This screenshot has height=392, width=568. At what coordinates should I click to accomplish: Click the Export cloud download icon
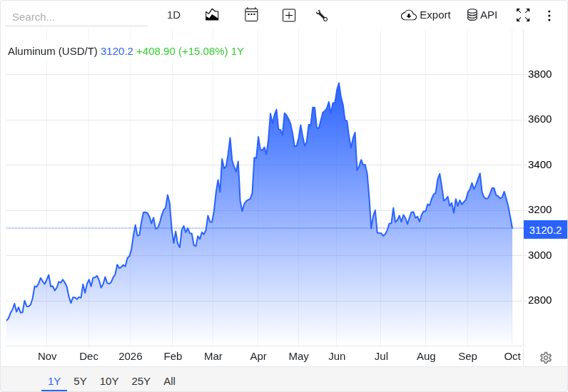tap(409, 15)
